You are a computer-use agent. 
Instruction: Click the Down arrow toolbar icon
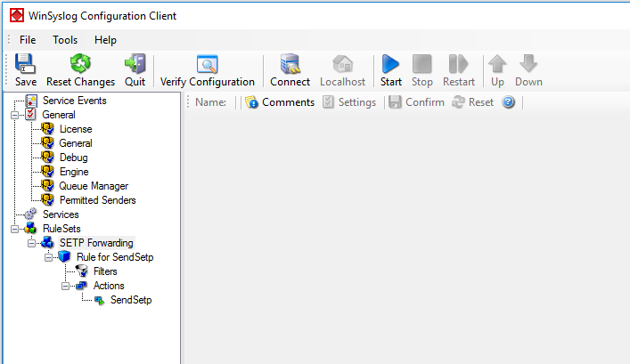pos(528,64)
